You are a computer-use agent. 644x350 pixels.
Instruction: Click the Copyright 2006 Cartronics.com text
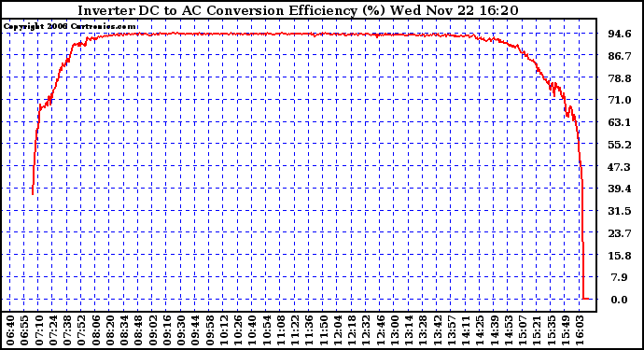pos(69,26)
